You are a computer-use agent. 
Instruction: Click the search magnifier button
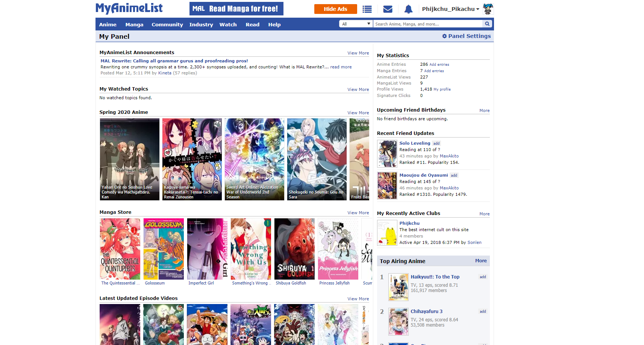click(487, 24)
